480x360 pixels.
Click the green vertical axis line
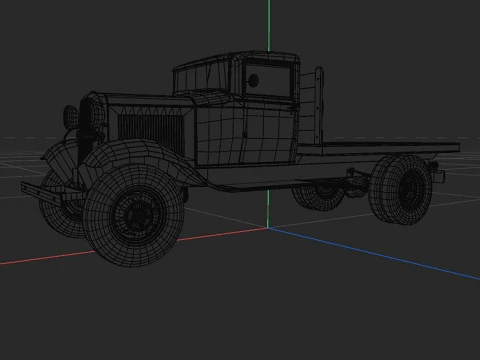point(269,25)
